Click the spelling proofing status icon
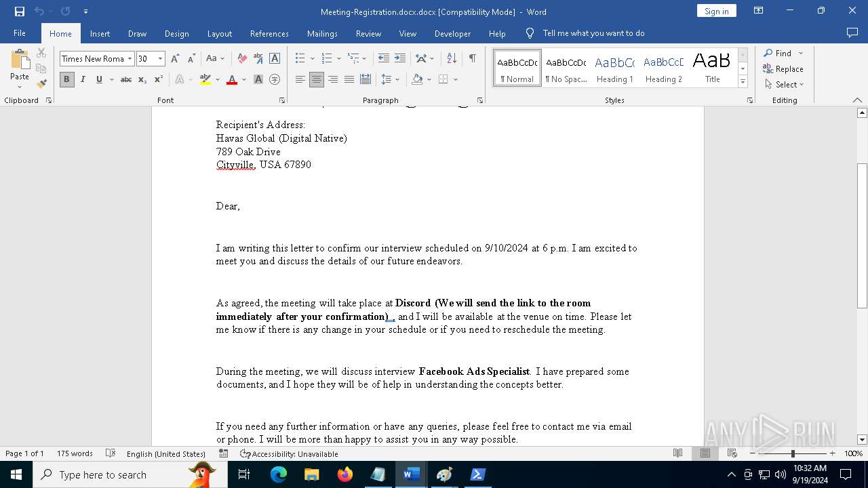The height and width of the screenshot is (488, 868). pyautogui.click(x=111, y=453)
